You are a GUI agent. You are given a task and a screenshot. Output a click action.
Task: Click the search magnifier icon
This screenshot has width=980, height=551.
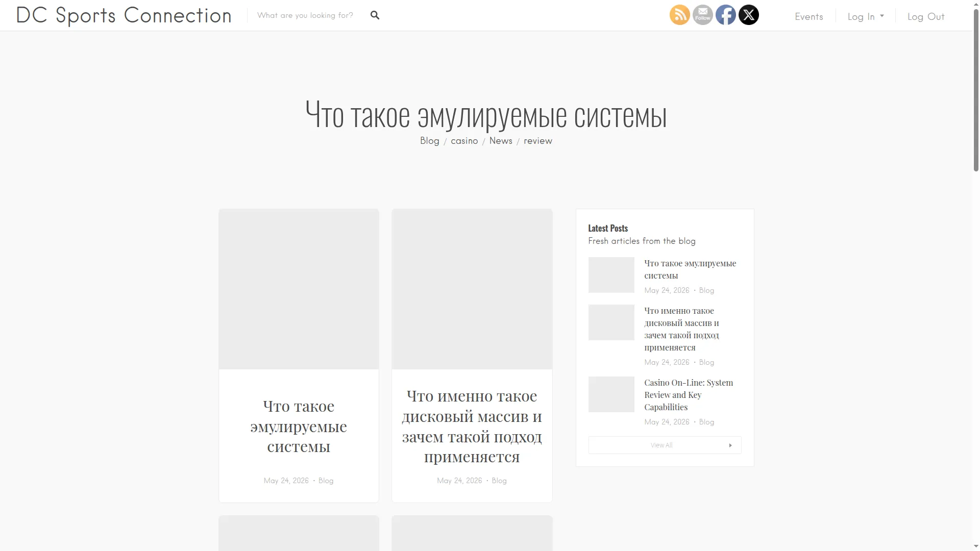click(x=375, y=15)
